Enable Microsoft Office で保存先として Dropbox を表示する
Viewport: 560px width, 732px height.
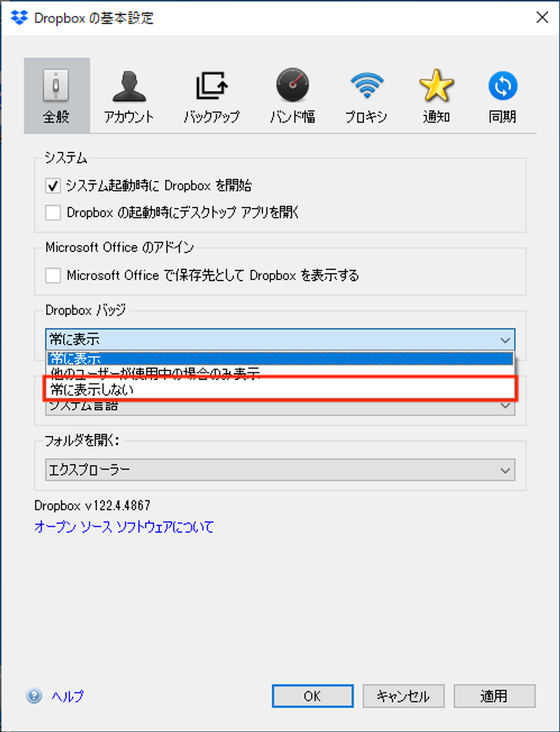(x=52, y=275)
